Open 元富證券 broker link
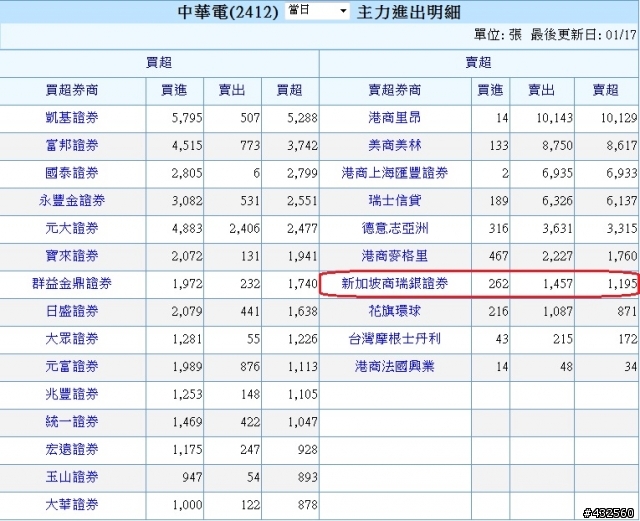This screenshot has width=640, height=521. point(72,366)
